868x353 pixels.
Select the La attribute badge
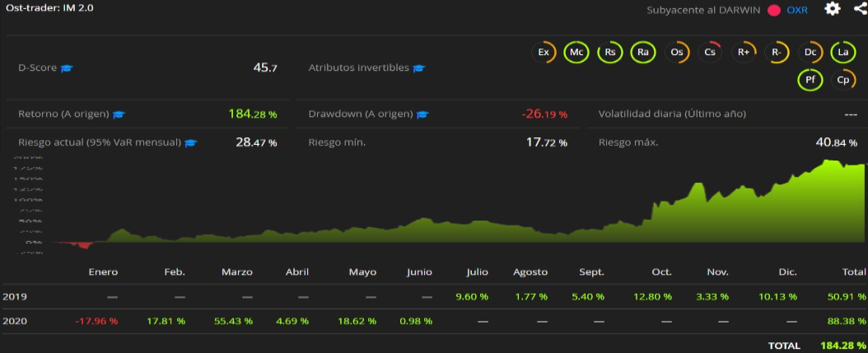pos(843,53)
